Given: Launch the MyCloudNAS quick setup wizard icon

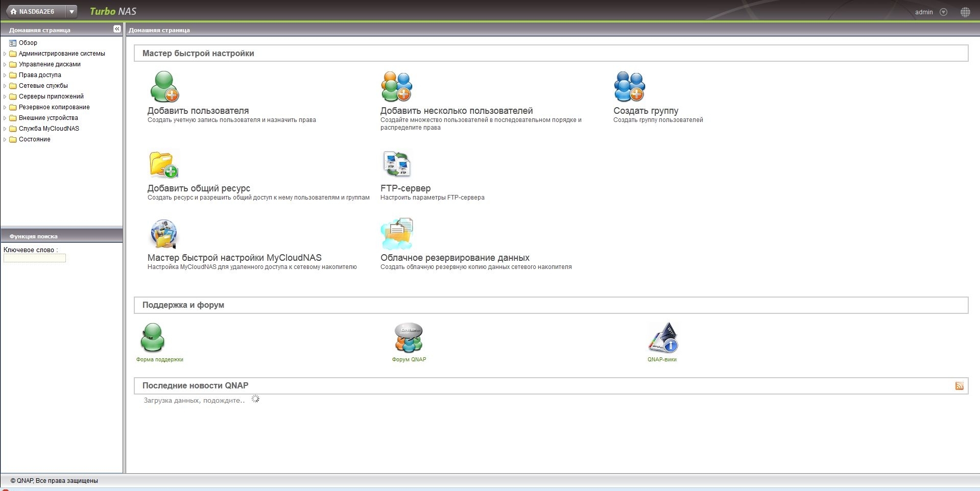Looking at the screenshot, I should tap(163, 234).
